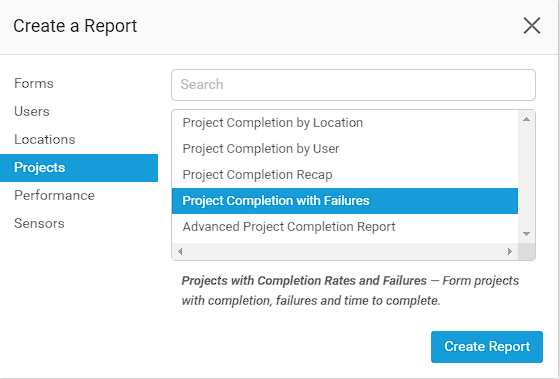Image resolution: width=560 pixels, height=379 pixels.
Task: Open the Forms report category
Action: click(x=34, y=84)
